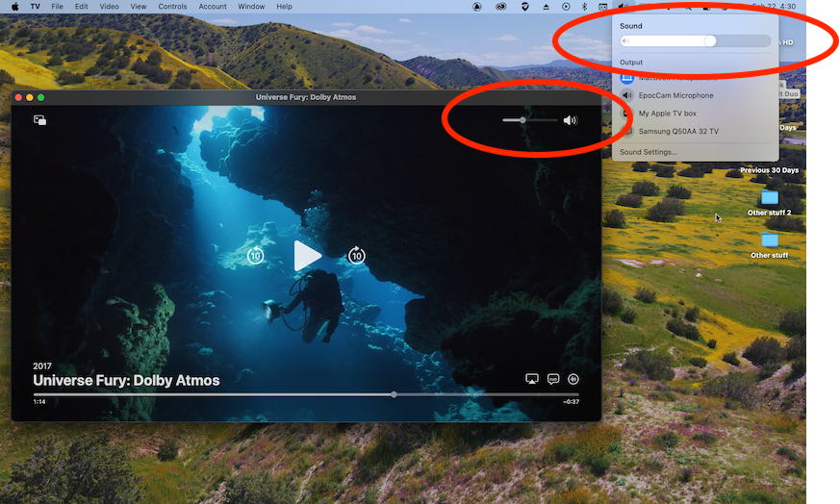Click the picture-in-picture icon in player
The width and height of the screenshot is (840, 504).
[39, 120]
